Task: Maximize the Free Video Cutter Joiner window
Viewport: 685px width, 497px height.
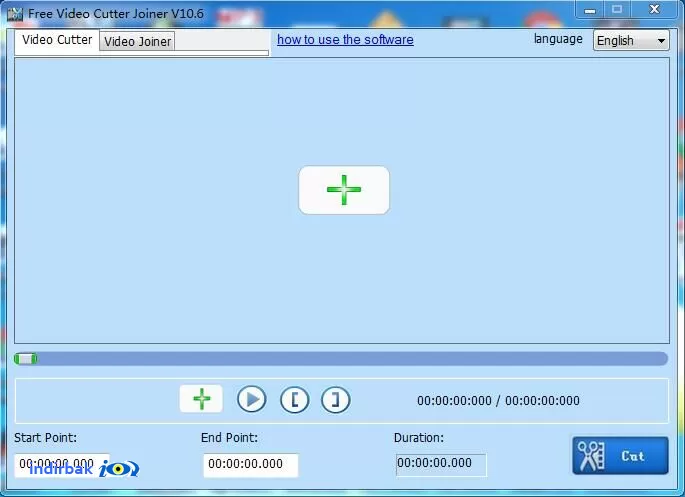Action: click(617, 10)
